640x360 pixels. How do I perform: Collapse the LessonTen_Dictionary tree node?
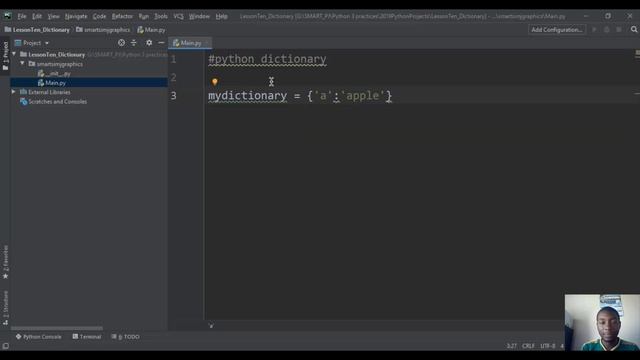click(x=14, y=54)
